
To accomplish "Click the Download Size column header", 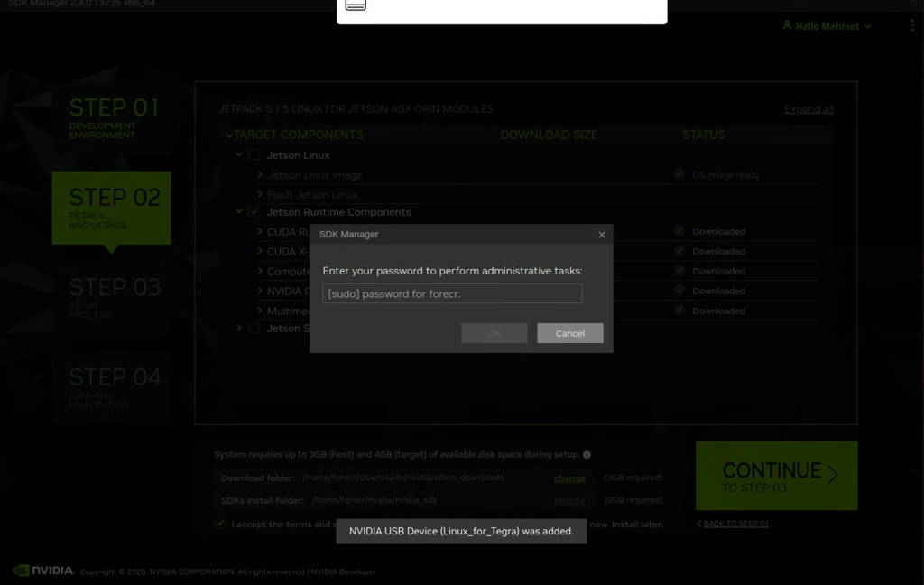I will (549, 135).
